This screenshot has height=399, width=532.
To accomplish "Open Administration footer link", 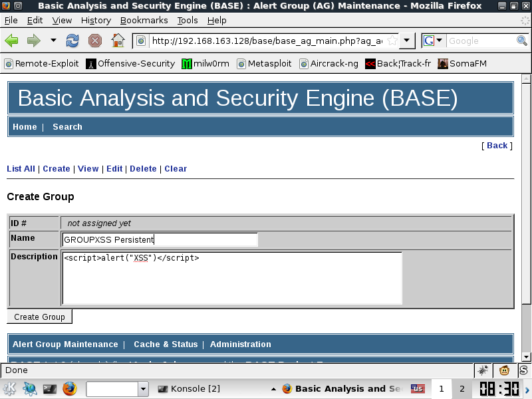I will pyautogui.click(x=241, y=344).
